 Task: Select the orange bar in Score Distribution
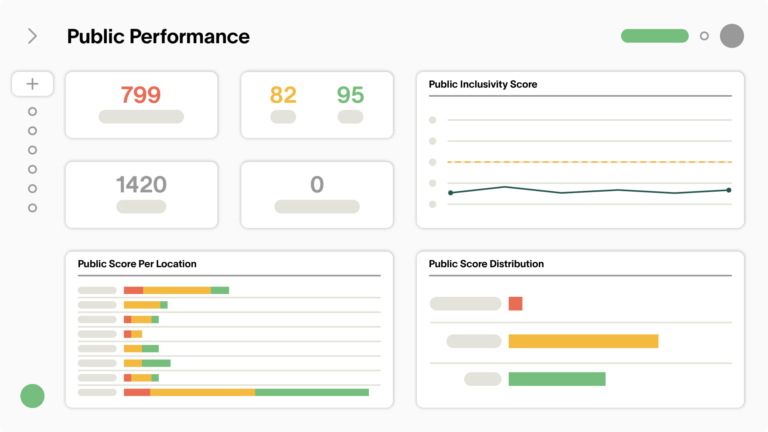click(x=583, y=341)
